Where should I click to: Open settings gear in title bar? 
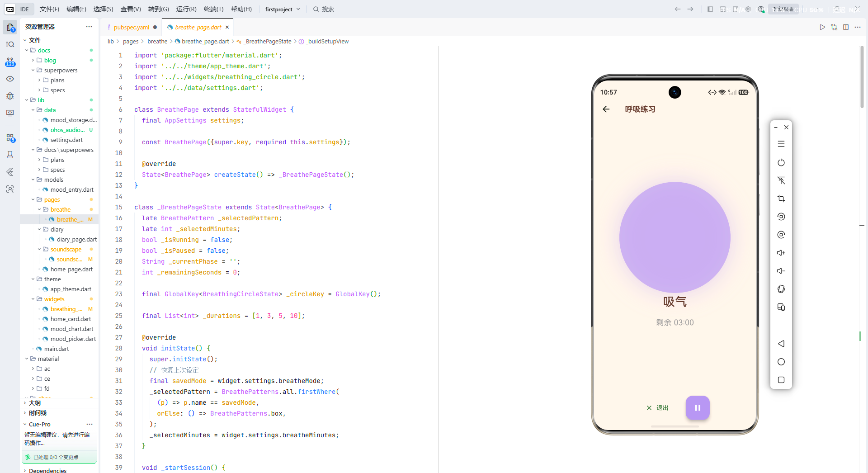[748, 9]
